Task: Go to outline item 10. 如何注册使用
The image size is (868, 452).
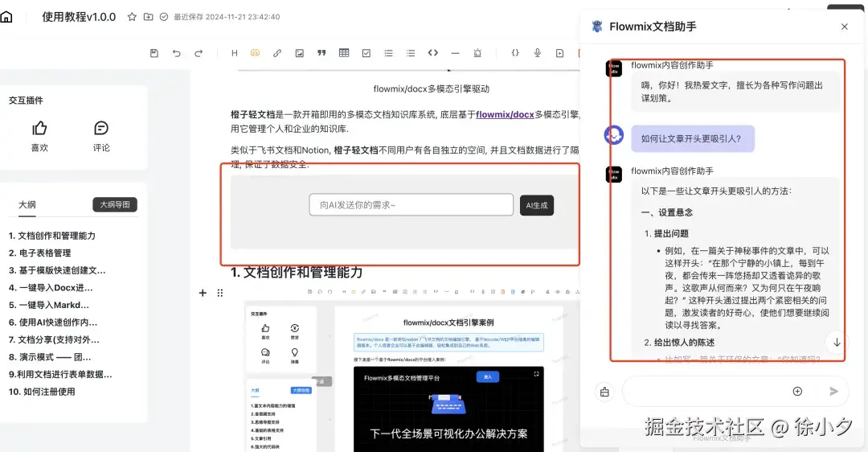Action: click(x=42, y=392)
